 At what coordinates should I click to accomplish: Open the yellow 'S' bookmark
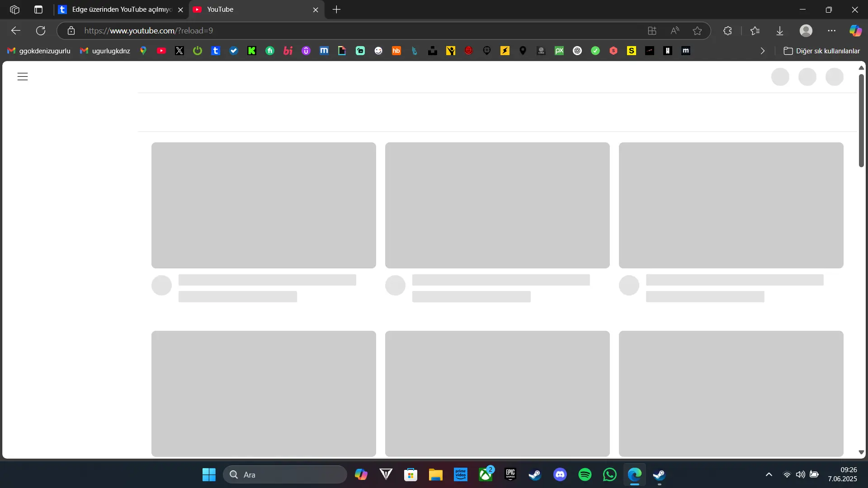coord(632,51)
